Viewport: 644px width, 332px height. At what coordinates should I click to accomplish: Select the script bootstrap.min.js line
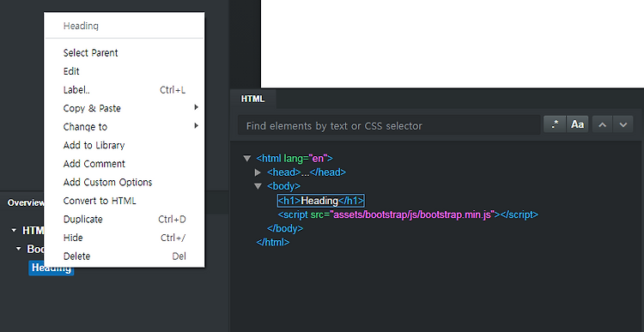tap(408, 214)
